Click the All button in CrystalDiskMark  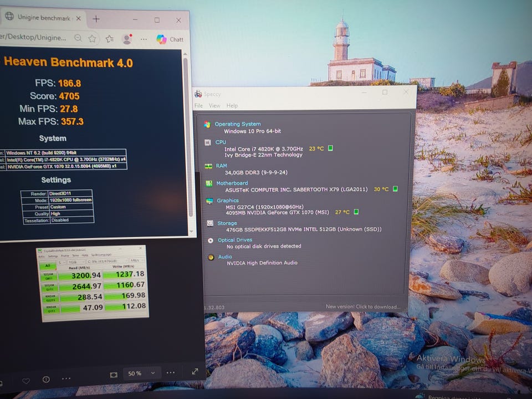pos(48,265)
